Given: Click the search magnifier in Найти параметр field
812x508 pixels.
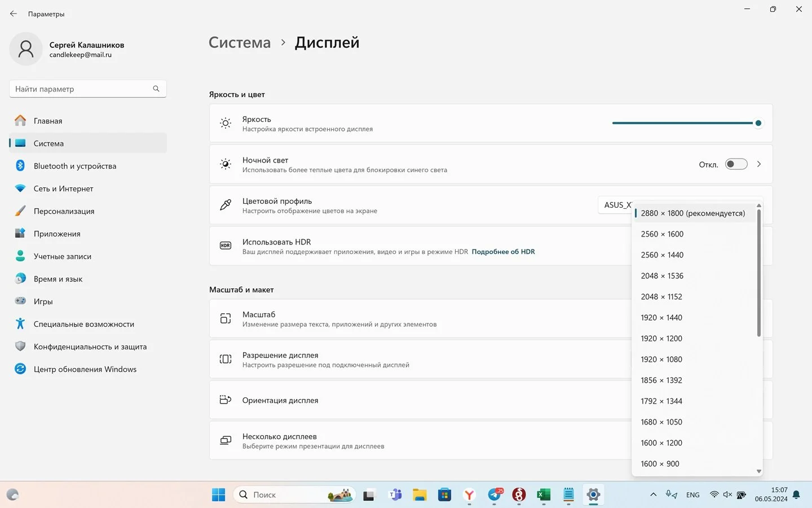Looking at the screenshot, I should click(x=156, y=89).
